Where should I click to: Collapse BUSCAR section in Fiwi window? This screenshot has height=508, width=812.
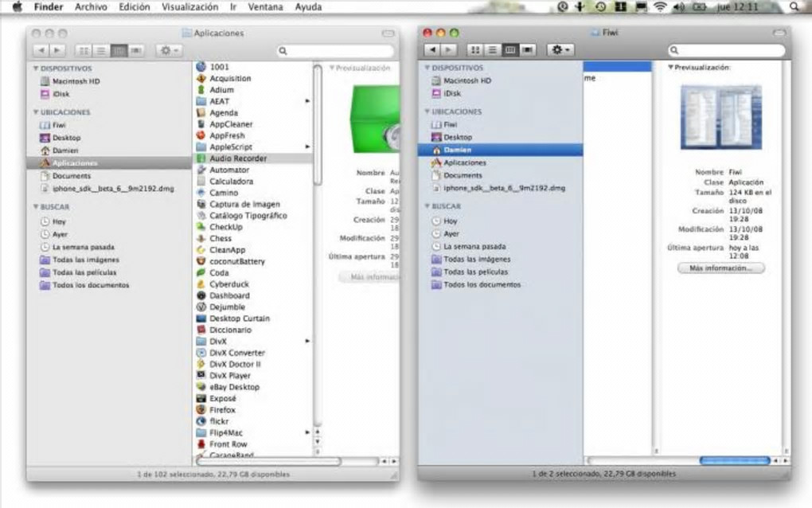tap(427, 206)
